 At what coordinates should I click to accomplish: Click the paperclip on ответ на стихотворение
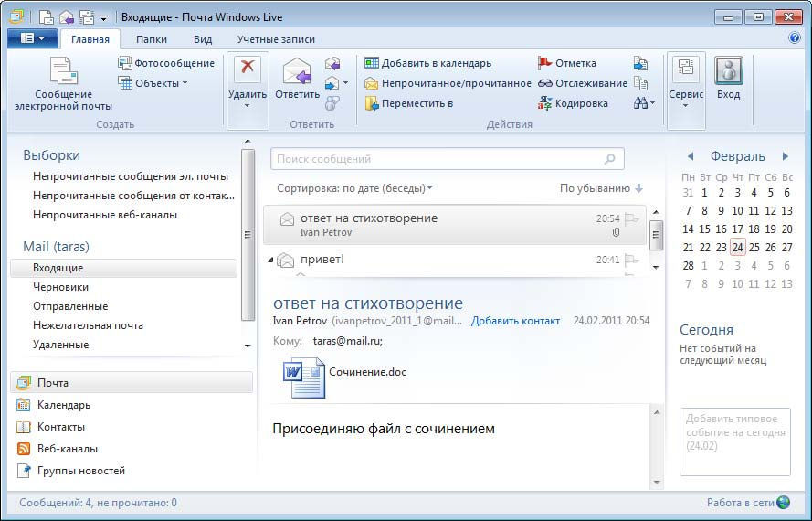click(x=616, y=233)
